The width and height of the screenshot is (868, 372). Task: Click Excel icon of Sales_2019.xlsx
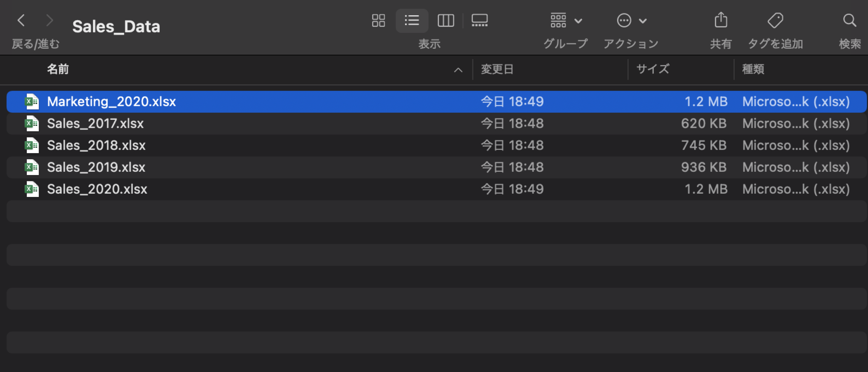coord(32,167)
